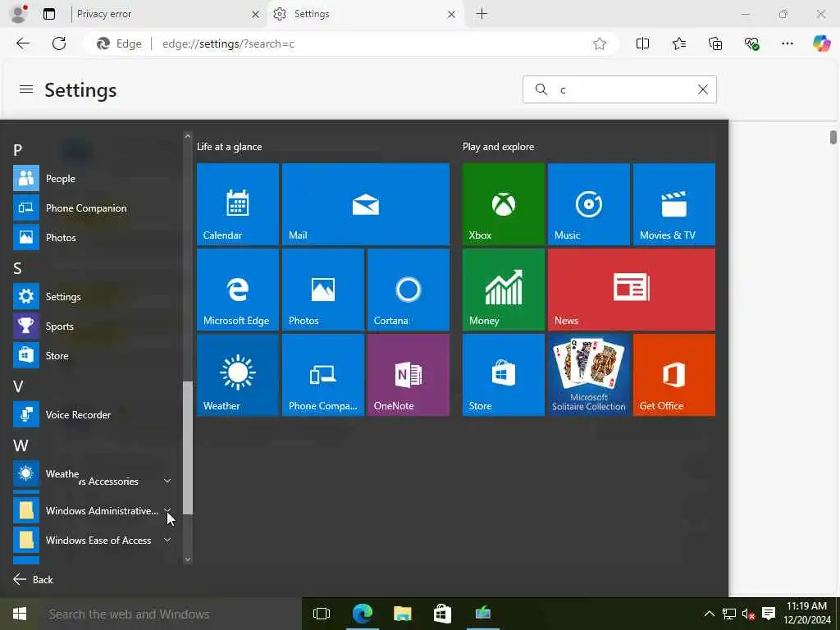This screenshot has width=840, height=630.
Task: Open the Movies & TV tile
Action: point(674,204)
